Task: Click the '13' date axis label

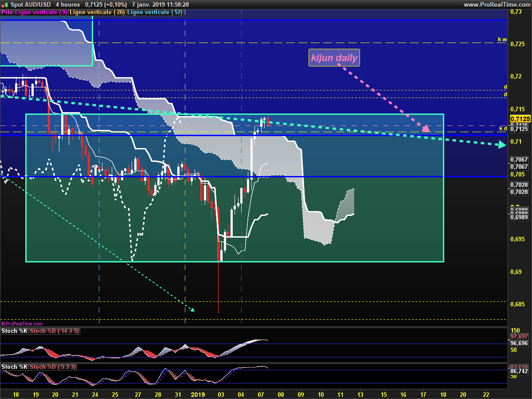Action: [360, 394]
